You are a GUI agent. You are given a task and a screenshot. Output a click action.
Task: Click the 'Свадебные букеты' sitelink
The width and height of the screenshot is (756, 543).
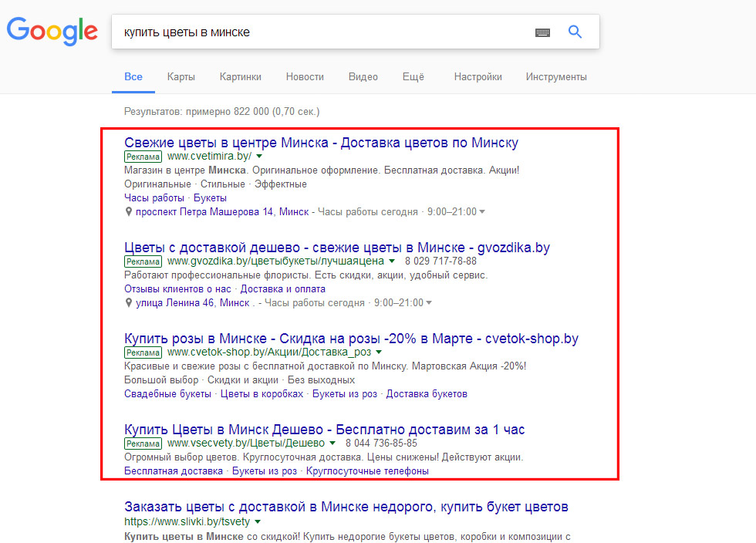[x=167, y=394]
